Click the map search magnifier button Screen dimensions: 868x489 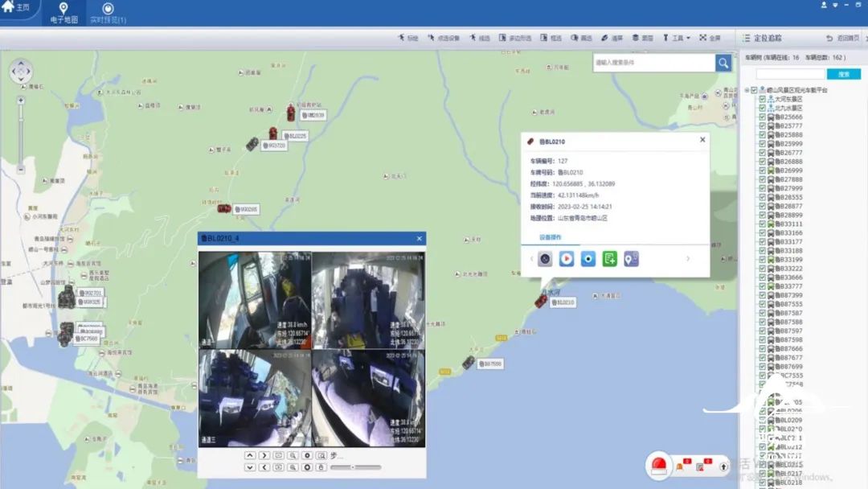[x=723, y=63]
